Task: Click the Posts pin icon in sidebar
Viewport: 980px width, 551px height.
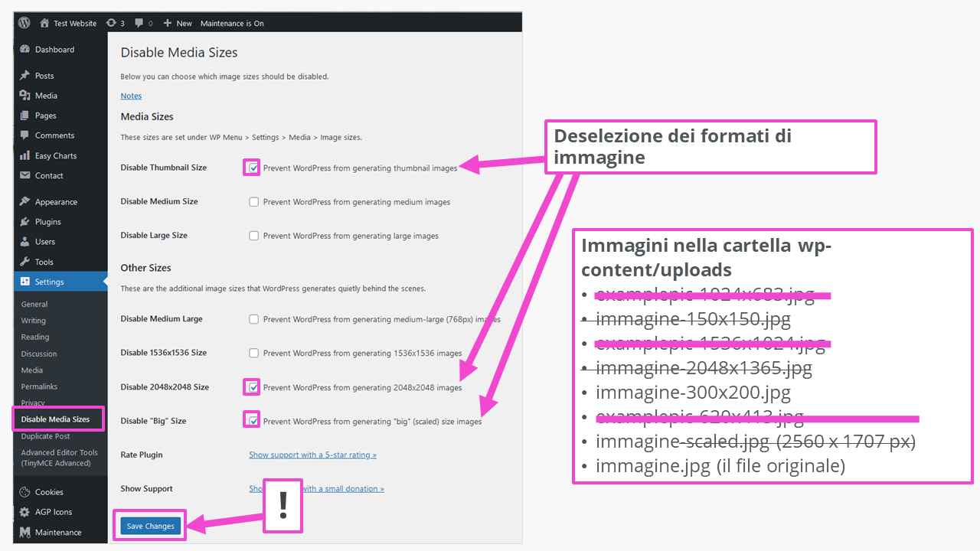Action: point(24,76)
